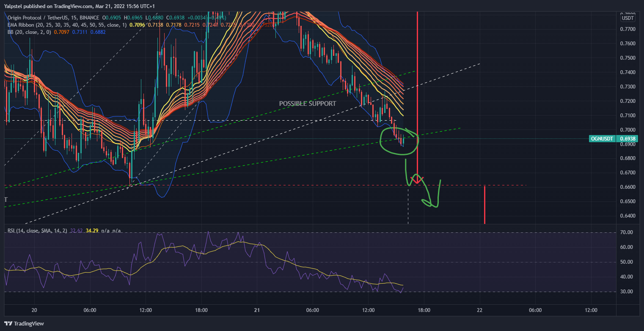Click the open value O0.6905 in legend
The image size is (644, 331).
tap(112, 18)
